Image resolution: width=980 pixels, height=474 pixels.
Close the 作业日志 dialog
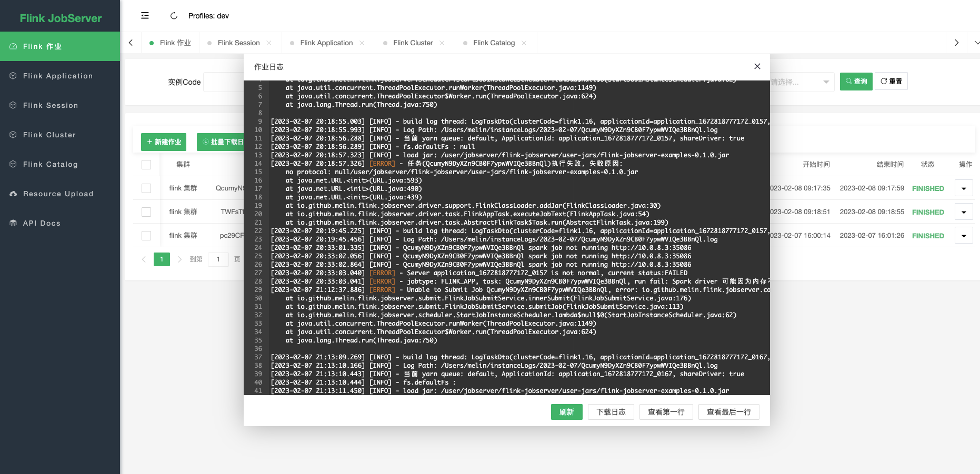(757, 66)
